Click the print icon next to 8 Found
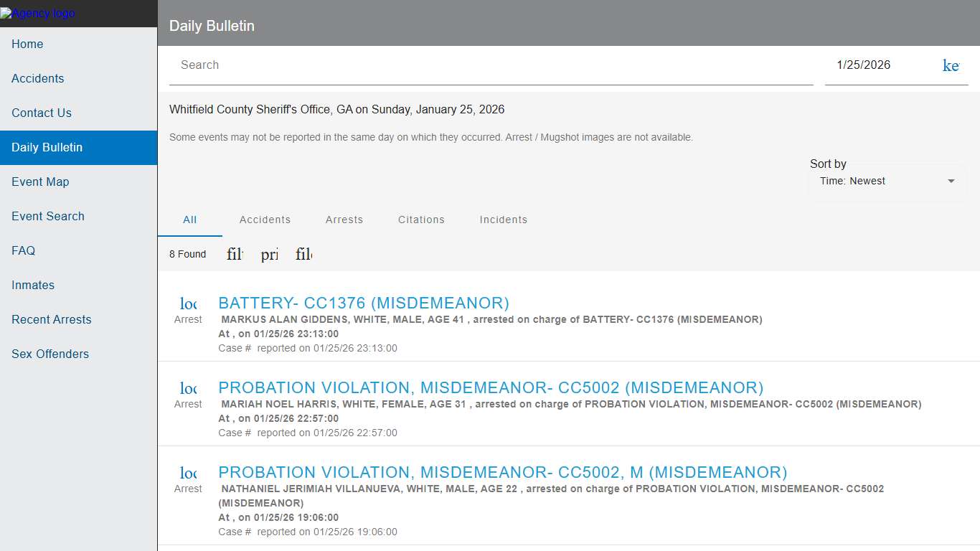Screen dimensions: 980x551 point(269,254)
